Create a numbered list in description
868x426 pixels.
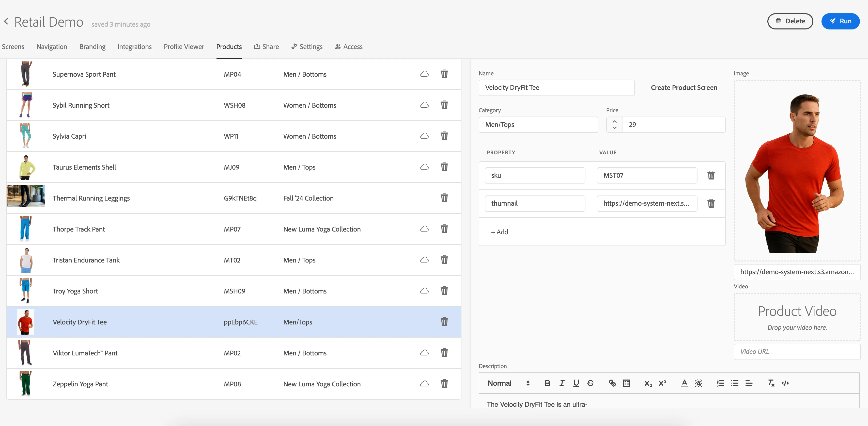point(720,383)
